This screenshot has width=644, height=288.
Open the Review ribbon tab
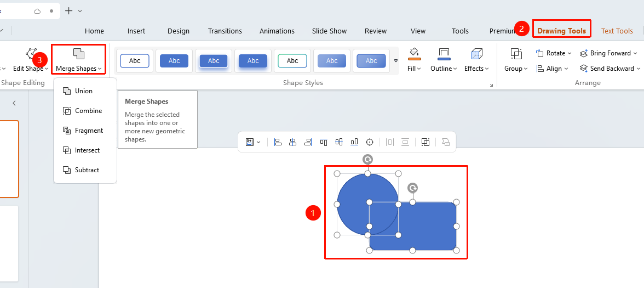pyautogui.click(x=376, y=31)
